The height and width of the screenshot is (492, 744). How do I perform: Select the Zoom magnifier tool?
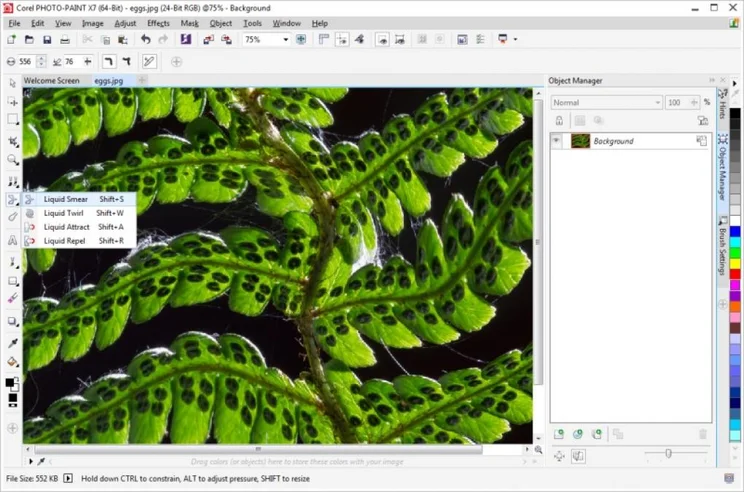click(x=12, y=159)
